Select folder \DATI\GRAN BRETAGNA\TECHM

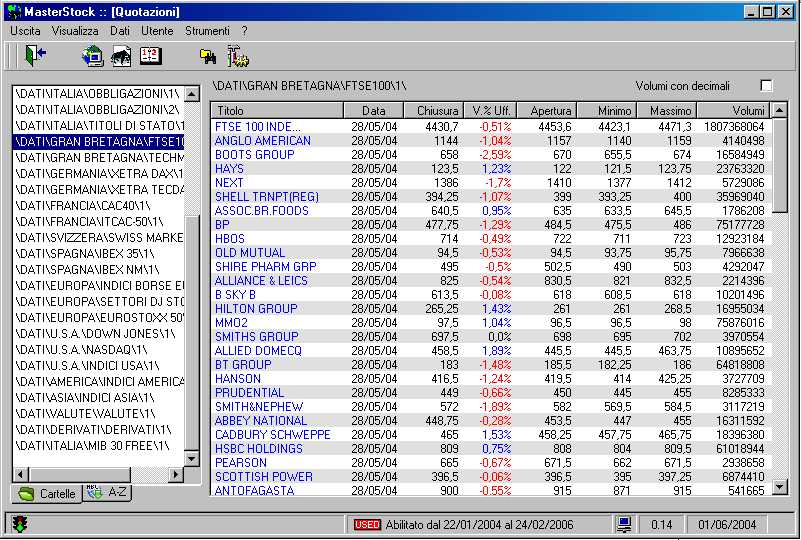tap(99, 157)
